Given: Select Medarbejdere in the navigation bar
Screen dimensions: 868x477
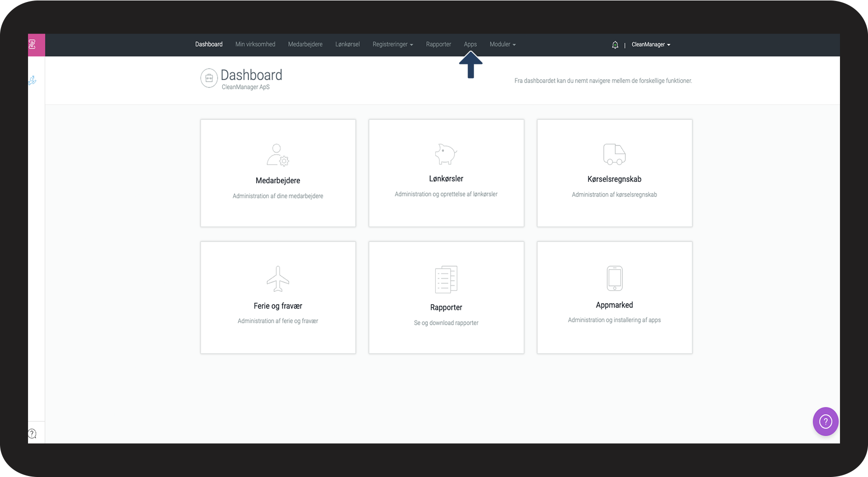Looking at the screenshot, I should (x=306, y=44).
